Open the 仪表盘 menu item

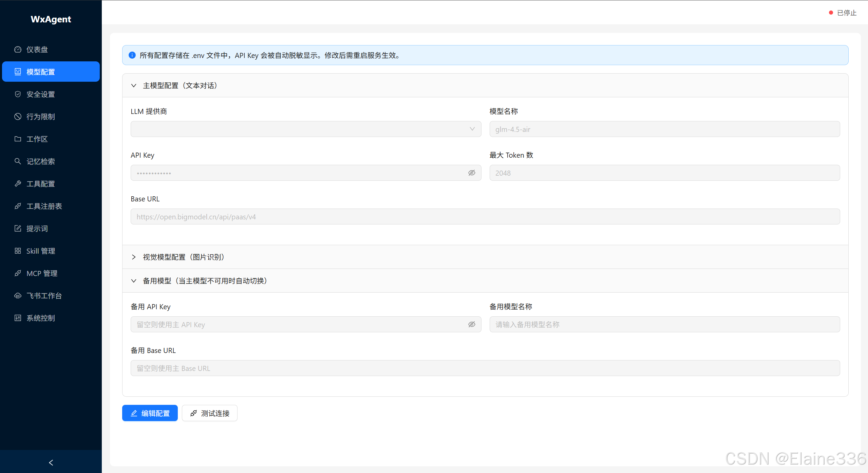[x=51, y=50]
